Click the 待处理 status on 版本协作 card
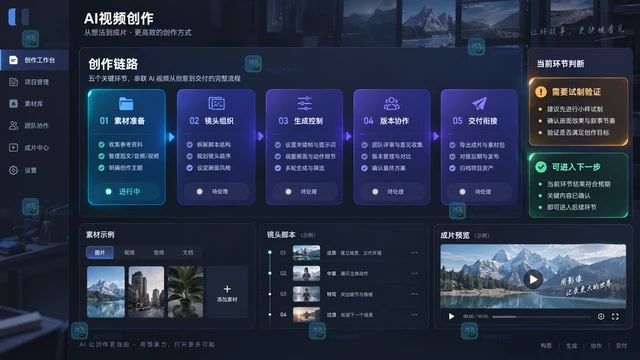The image size is (640, 360). coord(392,191)
